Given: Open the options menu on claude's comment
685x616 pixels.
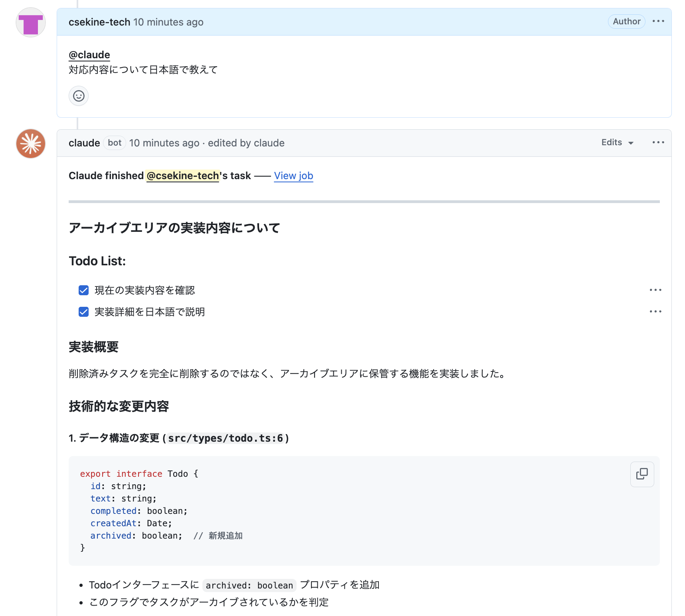Looking at the screenshot, I should [x=657, y=142].
